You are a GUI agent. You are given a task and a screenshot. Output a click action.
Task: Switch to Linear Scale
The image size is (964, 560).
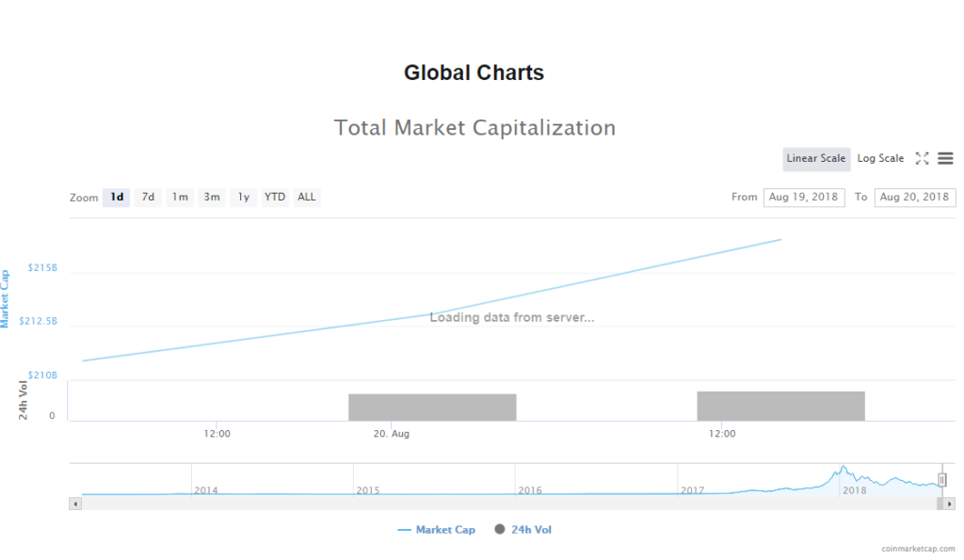click(x=815, y=158)
